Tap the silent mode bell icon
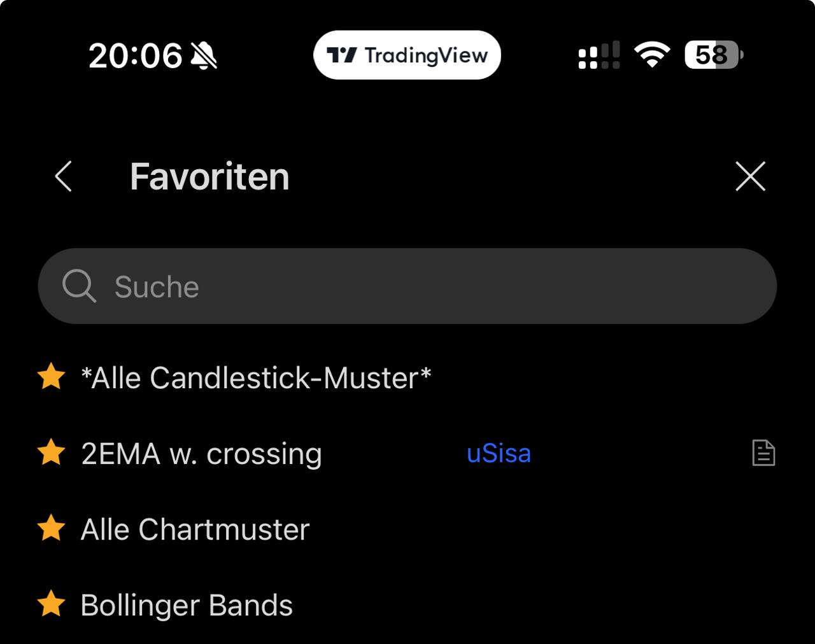 pyautogui.click(x=204, y=56)
